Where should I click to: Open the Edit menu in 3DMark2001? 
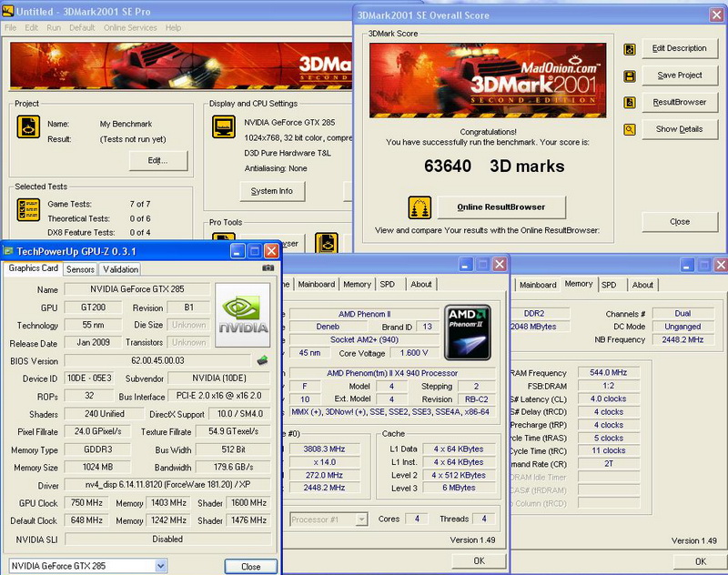tap(32, 28)
